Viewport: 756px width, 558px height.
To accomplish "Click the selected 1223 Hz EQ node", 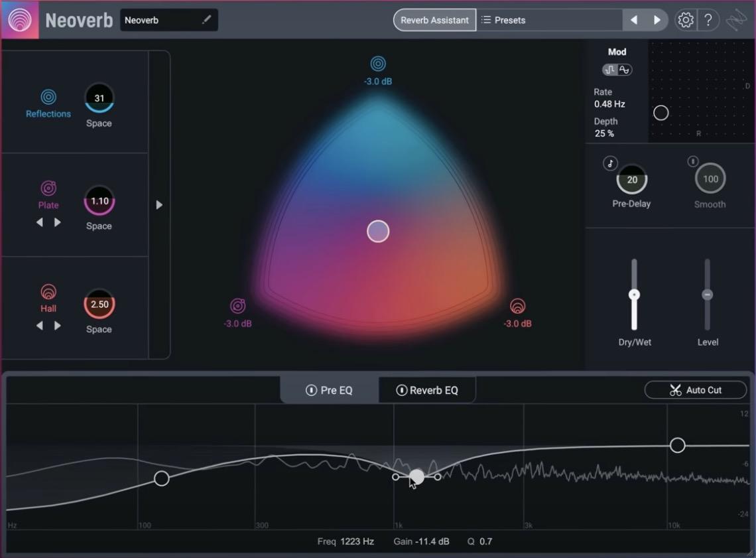I will coord(416,477).
